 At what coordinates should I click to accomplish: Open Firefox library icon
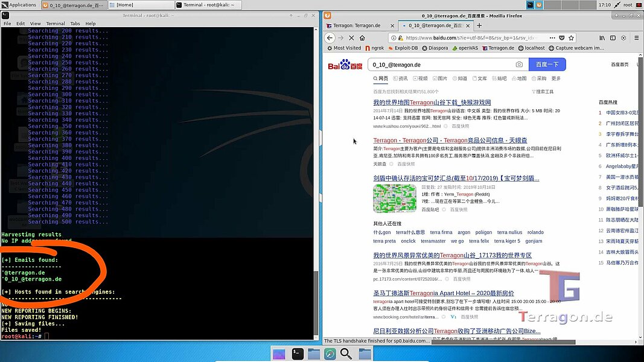pyautogui.click(x=602, y=38)
